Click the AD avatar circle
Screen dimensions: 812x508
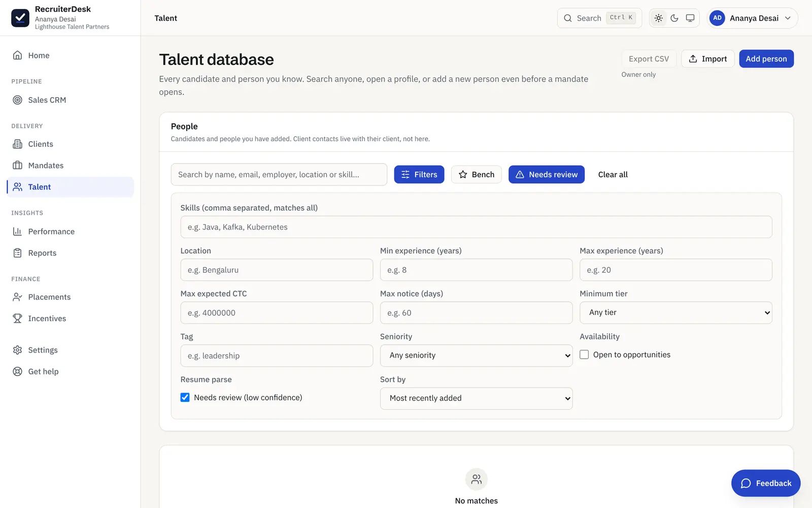click(x=717, y=18)
